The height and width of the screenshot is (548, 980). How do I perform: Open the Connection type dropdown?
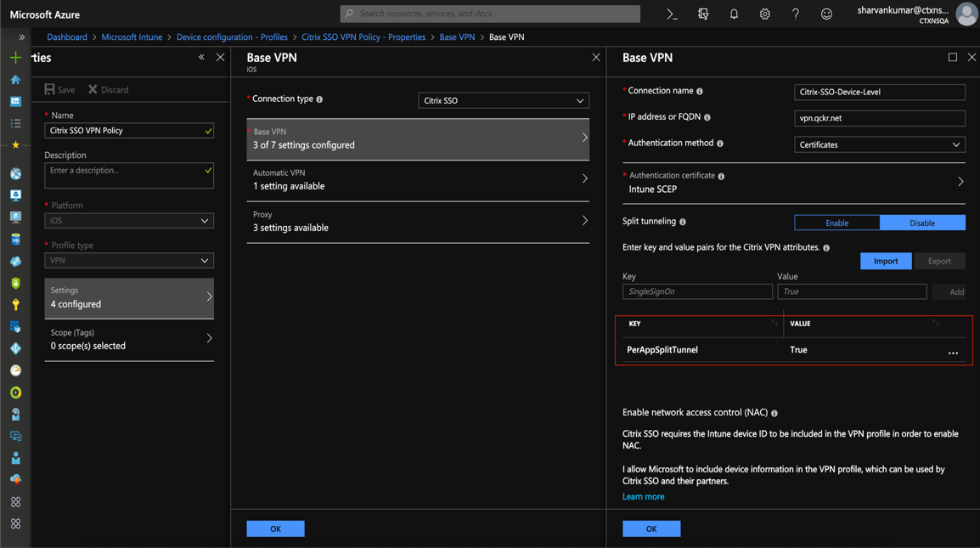(x=503, y=100)
